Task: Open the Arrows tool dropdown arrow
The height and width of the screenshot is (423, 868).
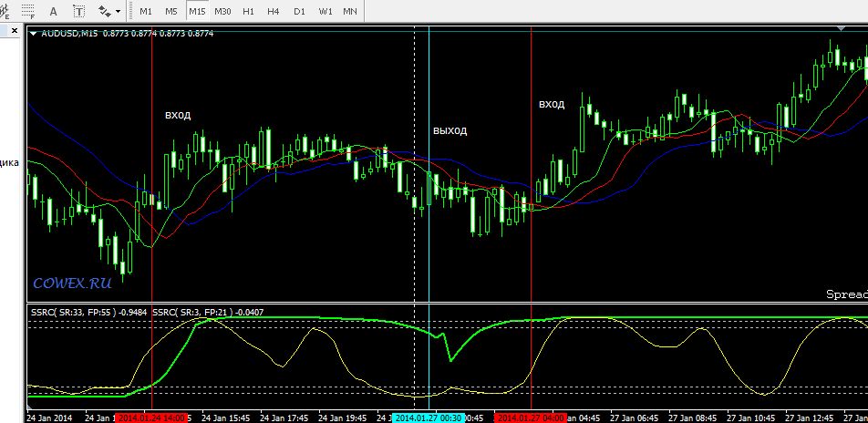Action: click(x=118, y=11)
